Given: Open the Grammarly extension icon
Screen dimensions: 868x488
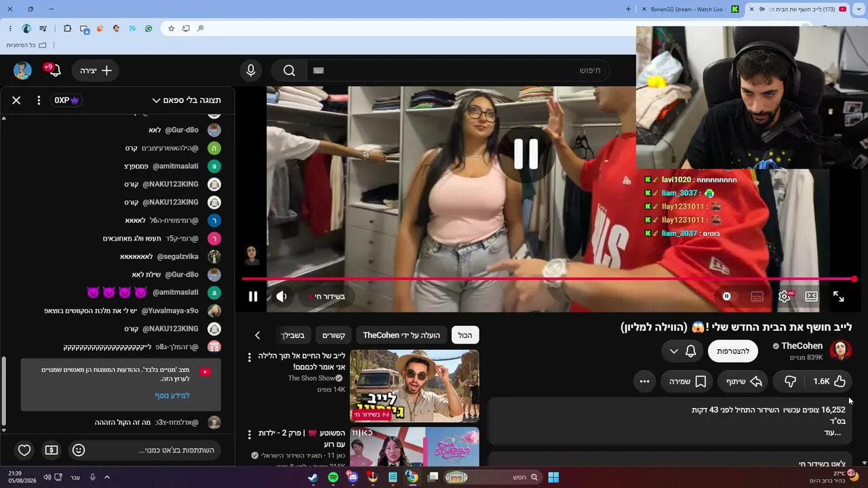Looking at the screenshot, I should [x=149, y=28].
